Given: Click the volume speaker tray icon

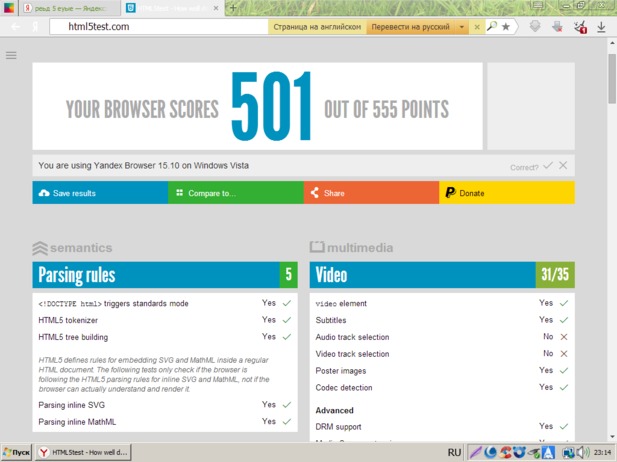Looking at the screenshot, I should pos(583,453).
